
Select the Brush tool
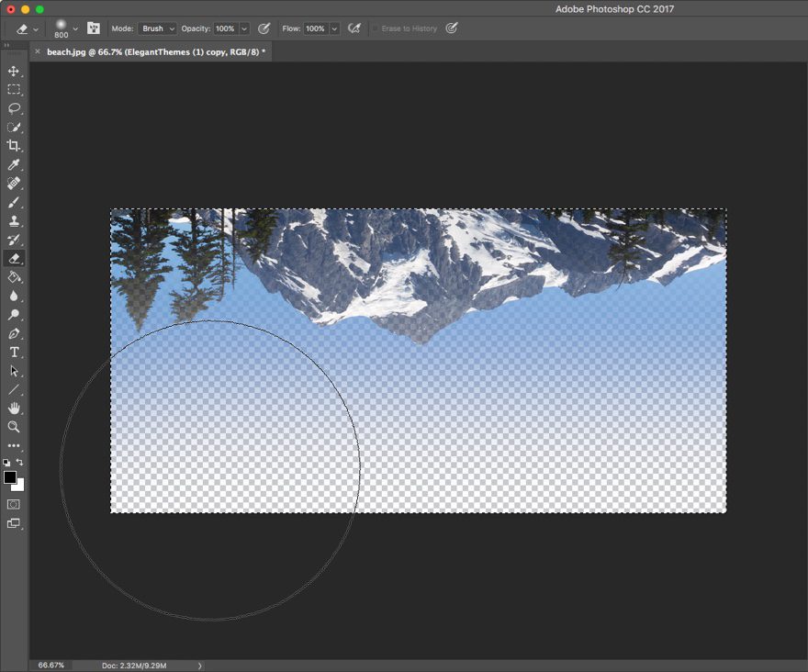pos(14,202)
